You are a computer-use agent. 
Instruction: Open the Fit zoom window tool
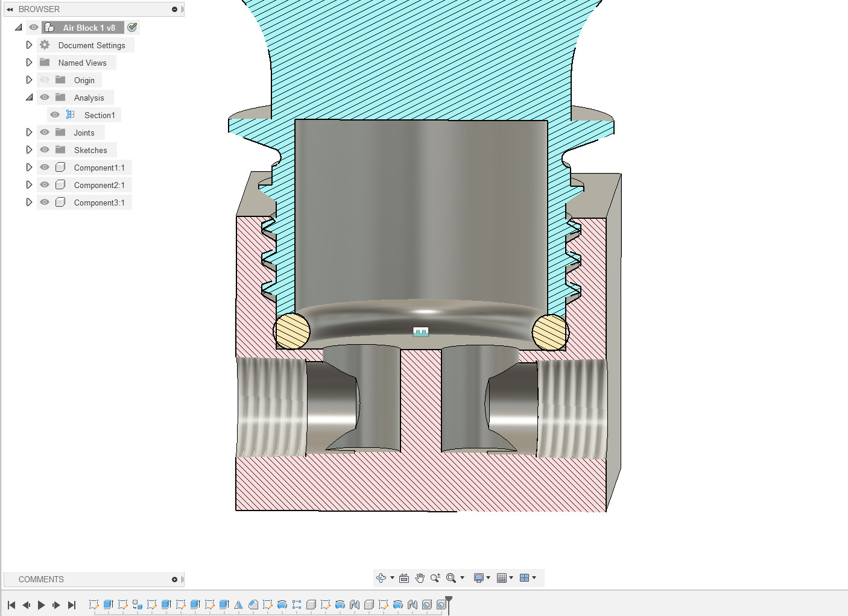tap(452, 577)
